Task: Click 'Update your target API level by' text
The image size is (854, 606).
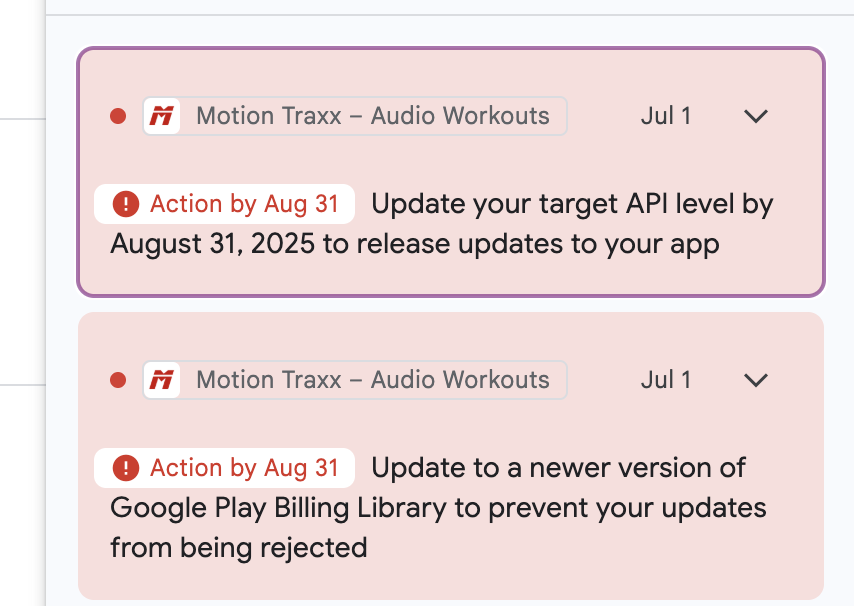Action: 572,205
